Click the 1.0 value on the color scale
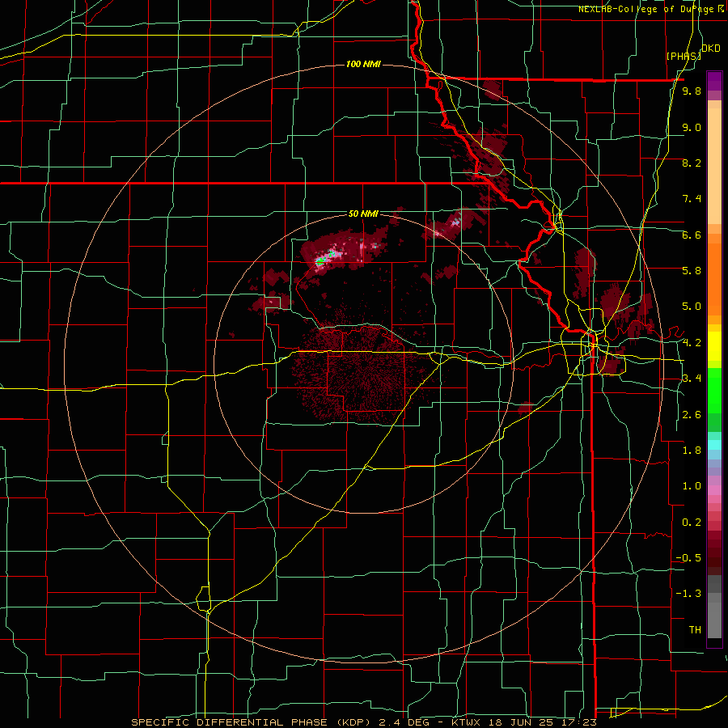 click(692, 485)
